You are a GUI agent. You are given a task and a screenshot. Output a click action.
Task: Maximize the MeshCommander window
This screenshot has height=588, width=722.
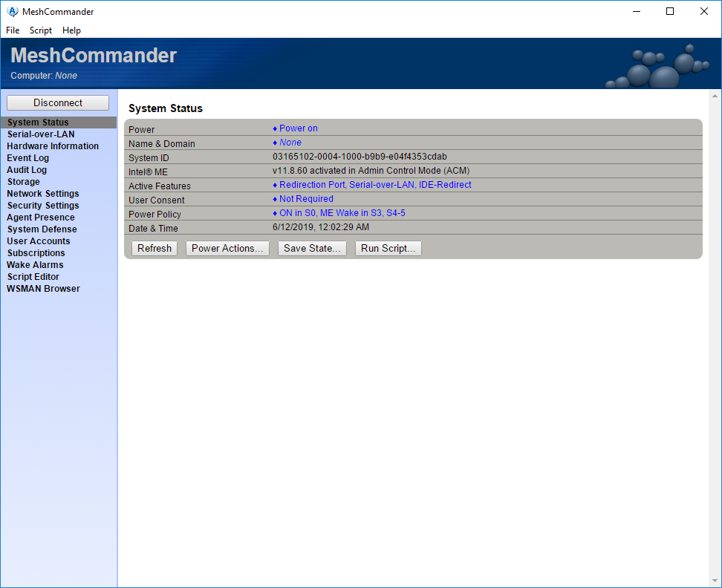tap(671, 11)
